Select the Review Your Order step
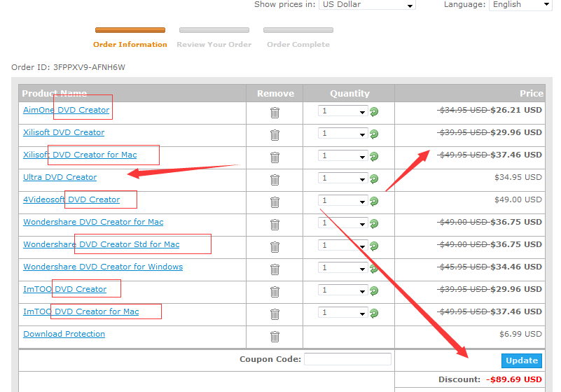This screenshot has height=392, width=561. coord(214,44)
